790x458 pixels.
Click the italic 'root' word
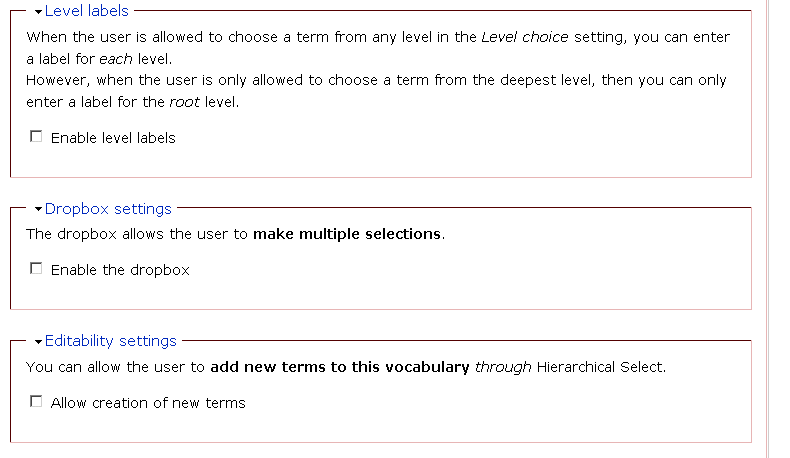click(184, 102)
